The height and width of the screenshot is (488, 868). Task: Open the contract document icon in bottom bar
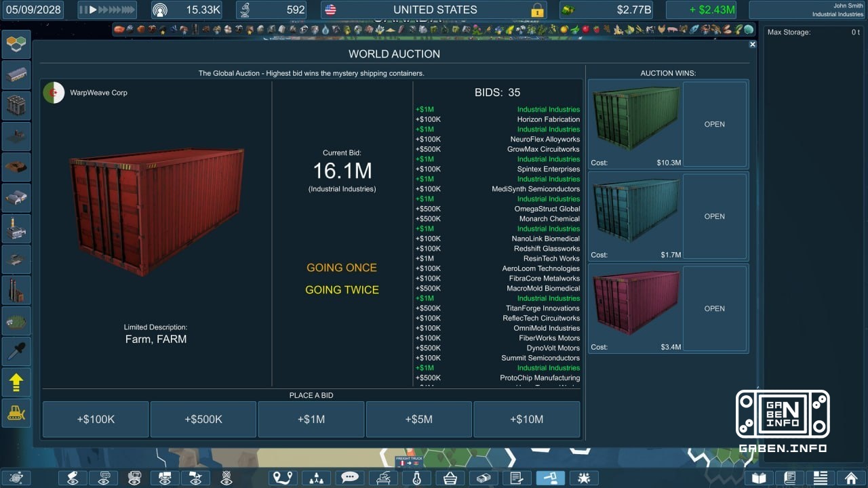coord(516,478)
